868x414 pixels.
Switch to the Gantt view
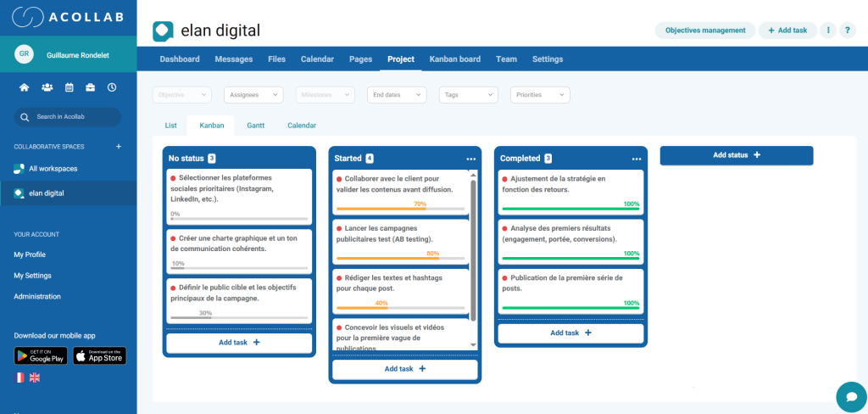tap(255, 126)
